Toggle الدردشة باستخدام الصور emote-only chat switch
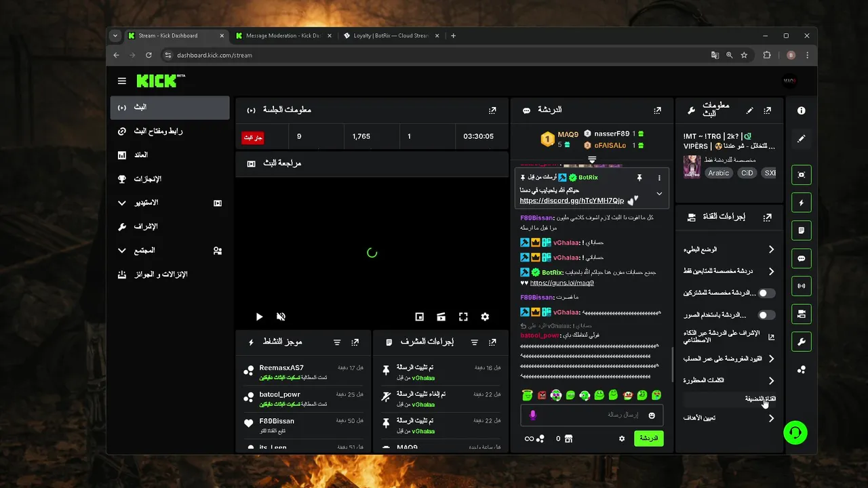The image size is (868, 488). pyautogui.click(x=766, y=315)
